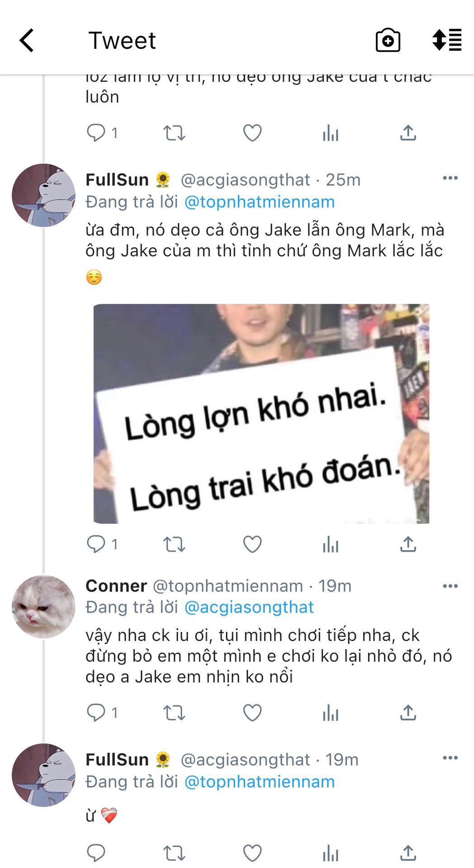
Task: Open the reply sort order icon
Action: pos(447,40)
